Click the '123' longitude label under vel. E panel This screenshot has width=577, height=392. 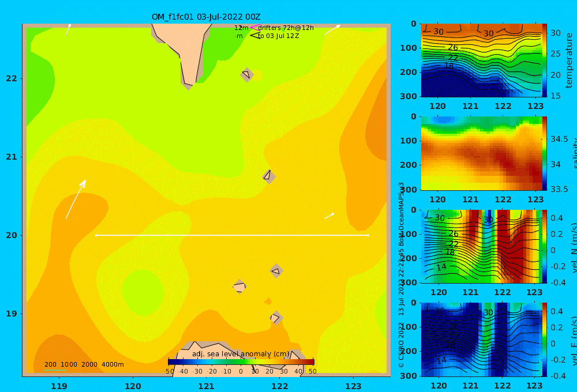[x=535, y=386]
